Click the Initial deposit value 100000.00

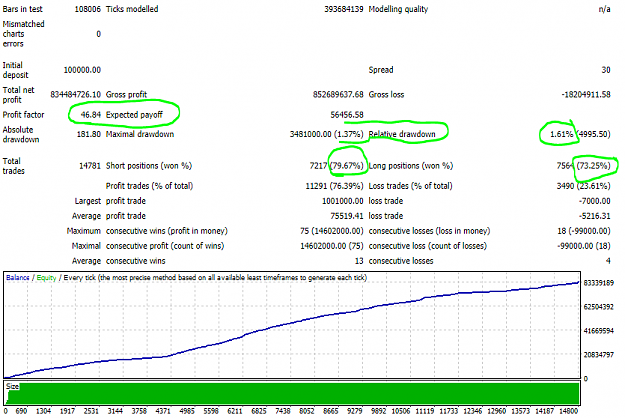pos(82,70)
